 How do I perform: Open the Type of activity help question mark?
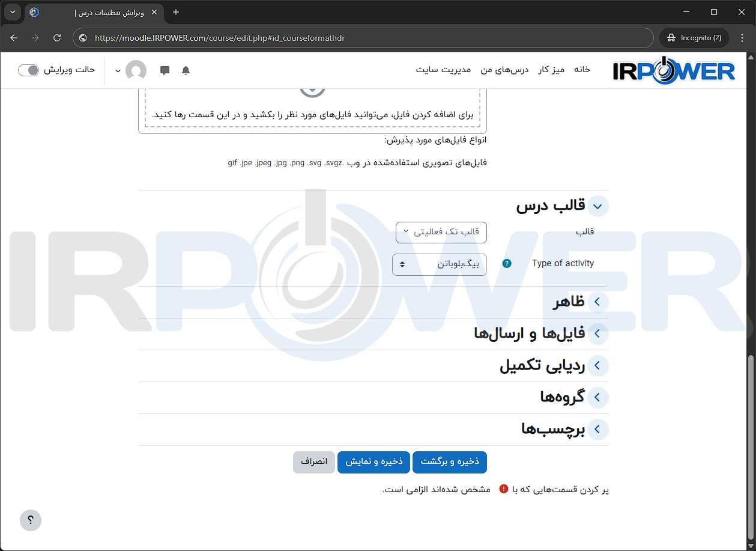(507, 263)
